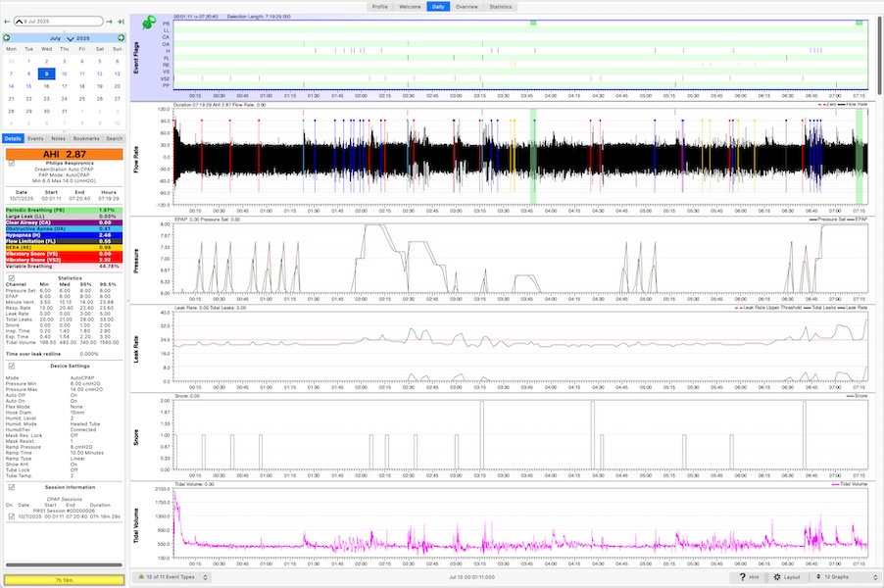The image size is (884, 588).
Task: Select July 13 in the calendar
Action: click(x=118, y=73)
